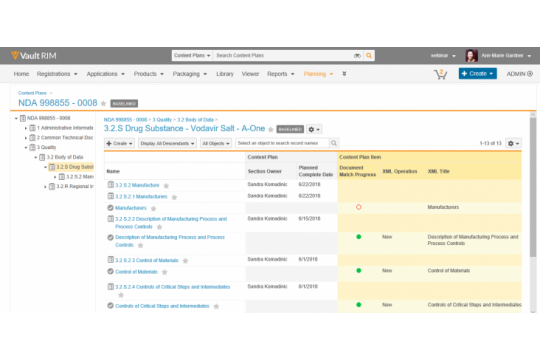Expand 3.2.S.2 Manufacture tree node

click(x=55, y=177)
